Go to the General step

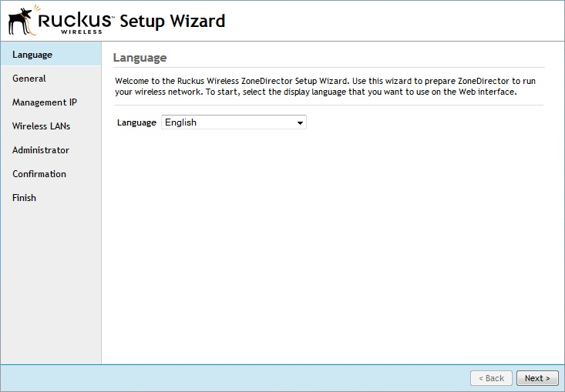pyautogui.click(x=51, y=78)
